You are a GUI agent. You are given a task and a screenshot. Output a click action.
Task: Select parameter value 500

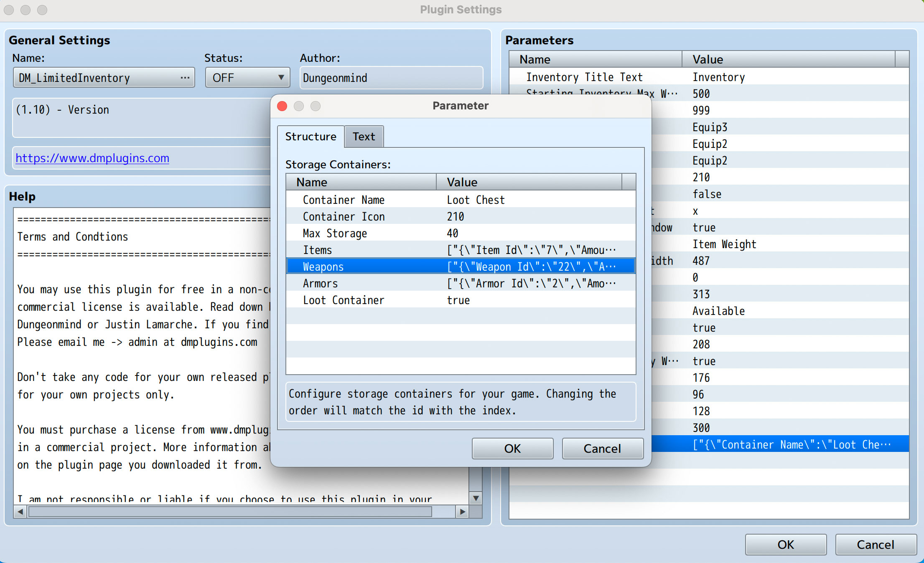pos(701,94)
